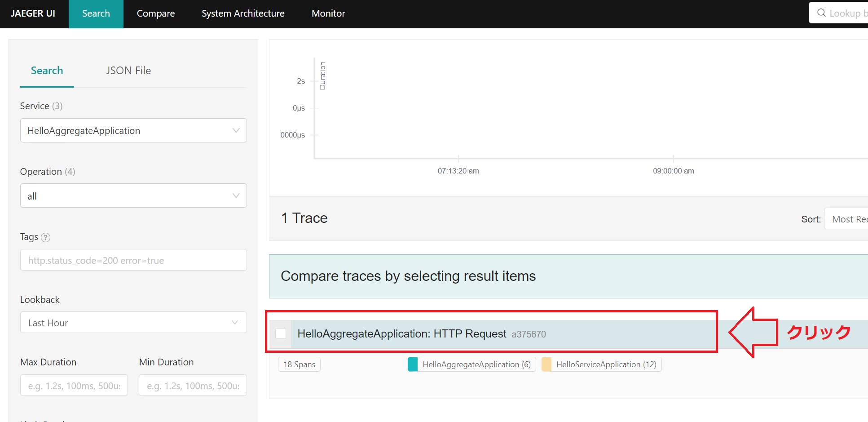Open the Monitor navigation item
Viewport: 868px width, 422px height.
point(328,13)
